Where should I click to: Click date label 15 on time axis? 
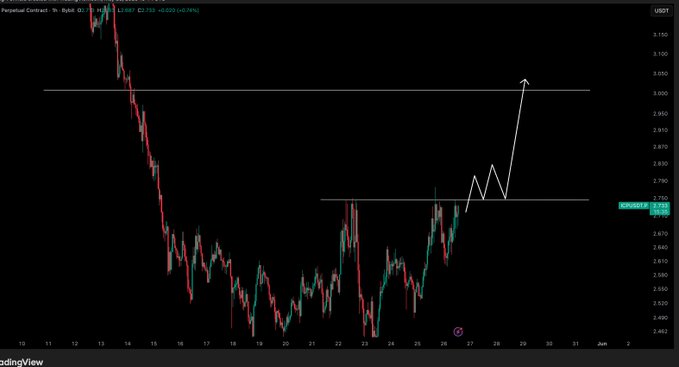(154, 344)
